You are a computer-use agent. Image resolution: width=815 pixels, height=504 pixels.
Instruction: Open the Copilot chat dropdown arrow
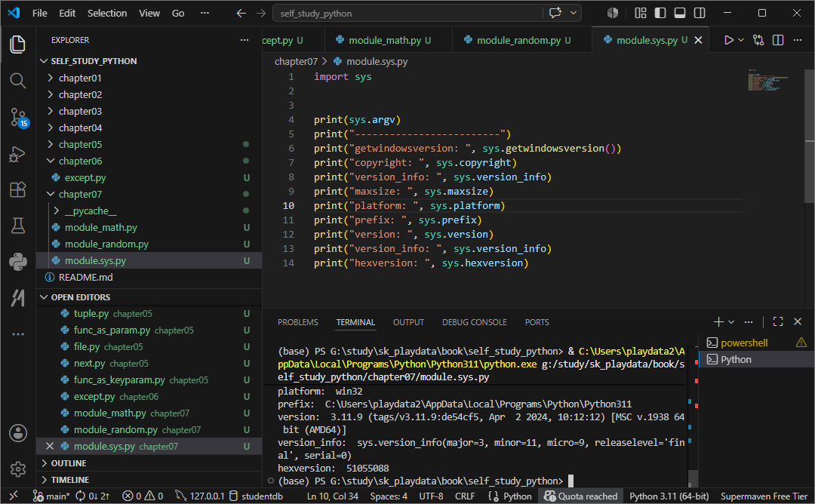coord(574,13)
